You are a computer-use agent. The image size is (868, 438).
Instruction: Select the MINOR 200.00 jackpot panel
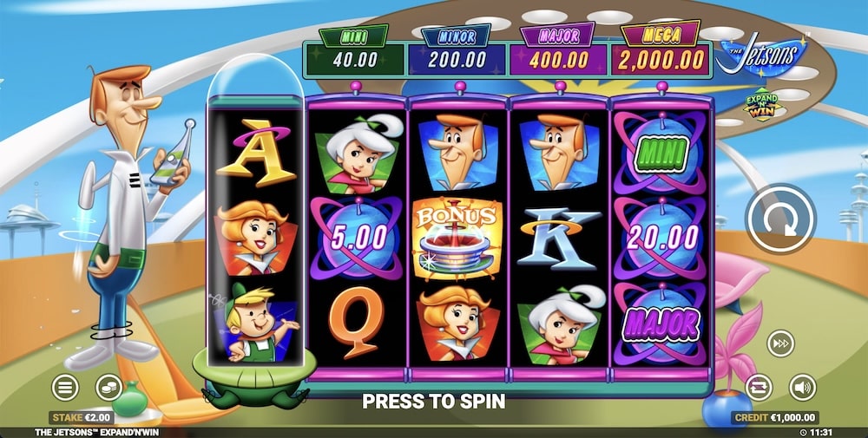tap(457, 51)
